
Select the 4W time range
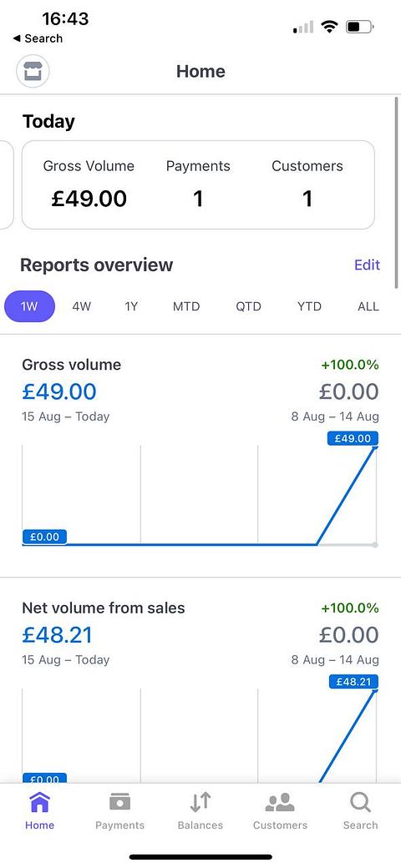coord(81,306)
